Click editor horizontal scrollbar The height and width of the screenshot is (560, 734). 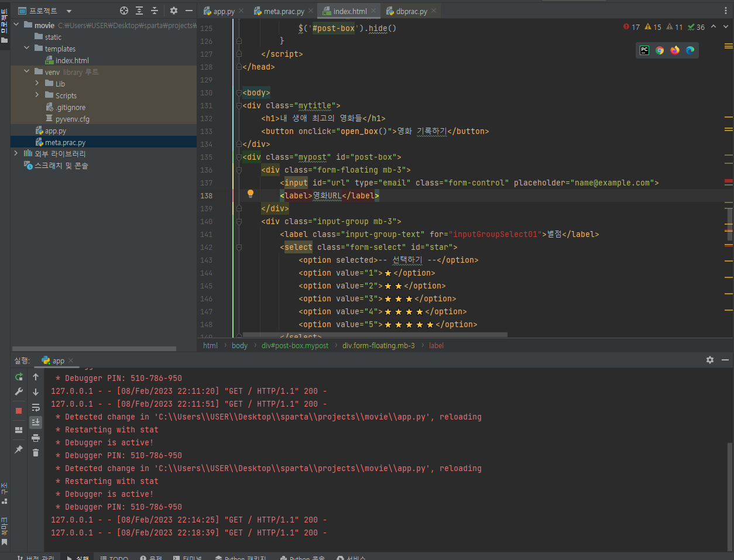[375, 335]
